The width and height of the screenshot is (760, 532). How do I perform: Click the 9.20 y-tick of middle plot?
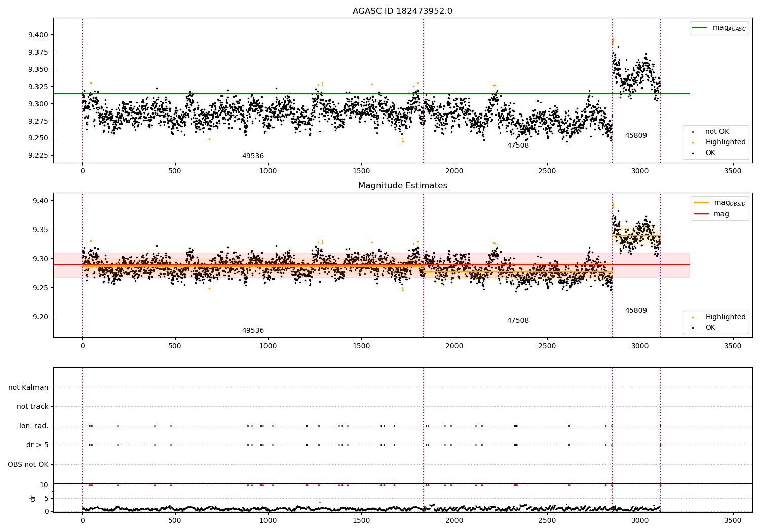tap(40, 317)
